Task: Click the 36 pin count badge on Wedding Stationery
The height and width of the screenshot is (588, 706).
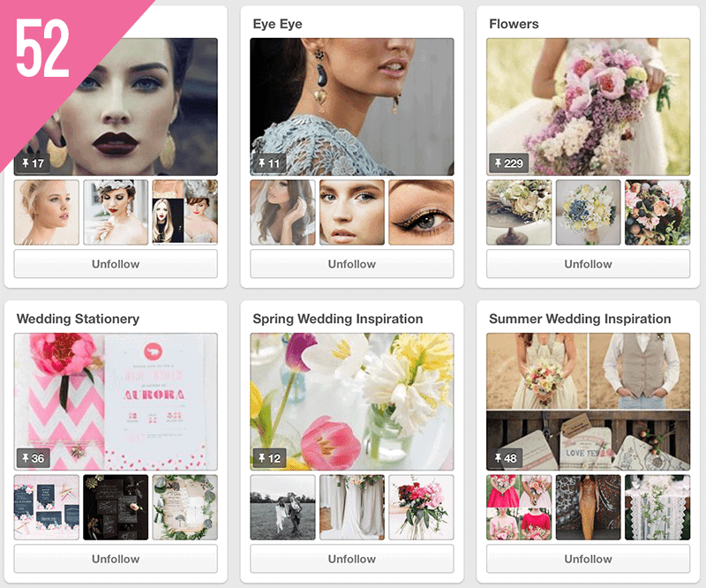Action: click(33, 458)
